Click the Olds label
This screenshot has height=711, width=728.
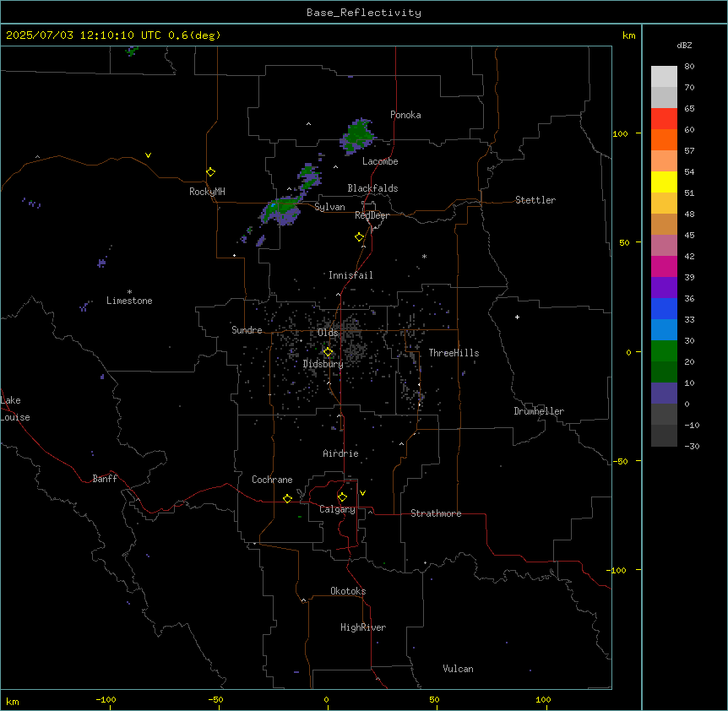(328, 333)
